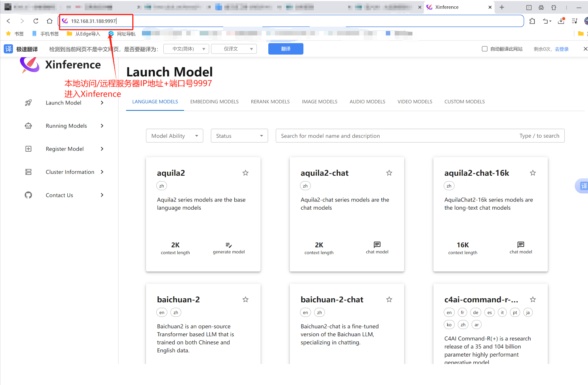This screenshot has height=385, width=588.
Task: Open the aquila2-chat model card title
Action: click(324, 173)
